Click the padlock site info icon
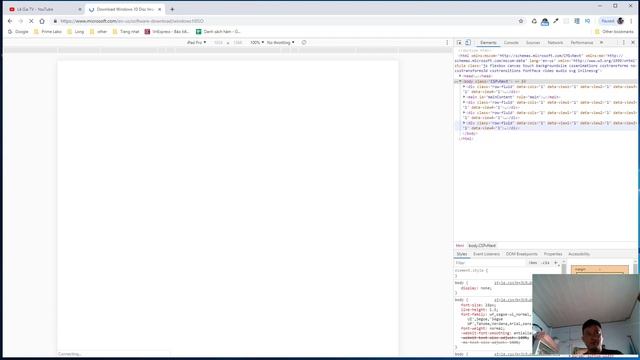Screen dimensions: 640x360 point(55,21)
